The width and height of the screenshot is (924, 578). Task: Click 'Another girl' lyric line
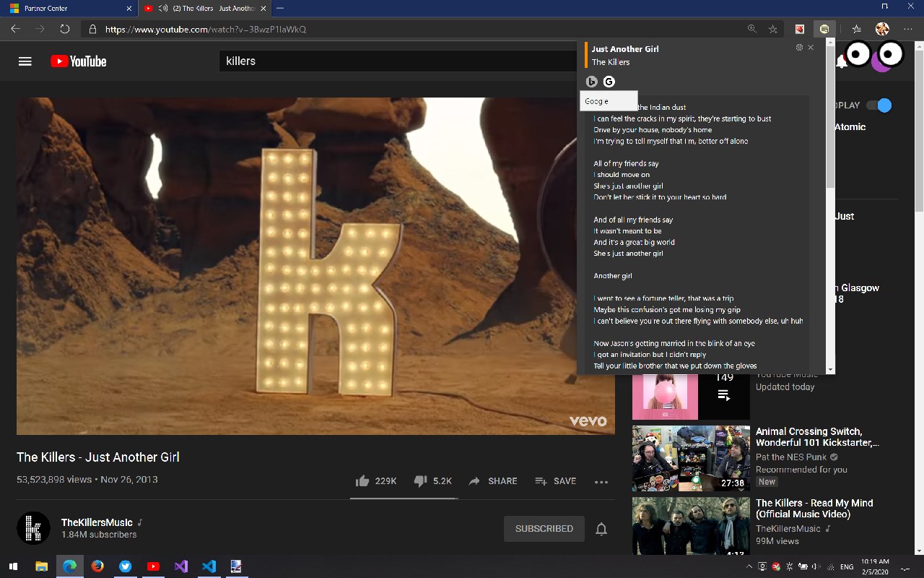[613, 276]
